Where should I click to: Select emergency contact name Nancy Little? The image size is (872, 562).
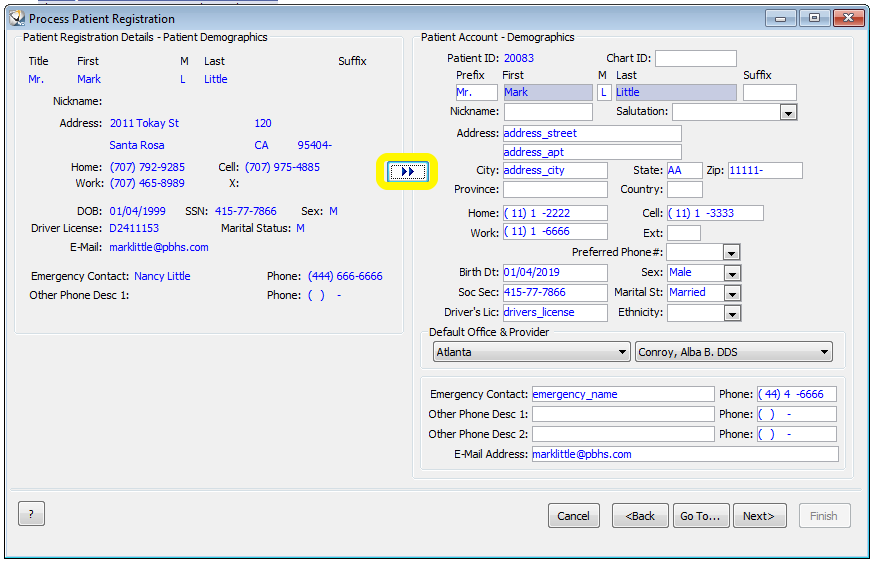click(162, 276)
